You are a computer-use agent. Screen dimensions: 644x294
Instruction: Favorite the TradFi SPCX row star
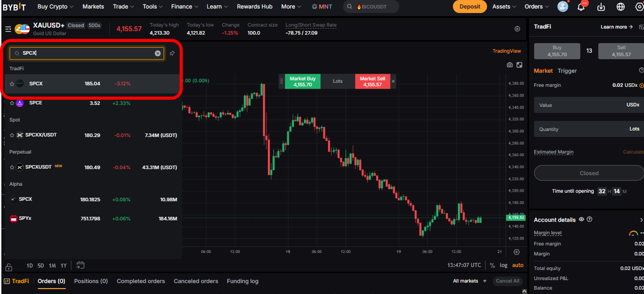click(x=12, y=84)
